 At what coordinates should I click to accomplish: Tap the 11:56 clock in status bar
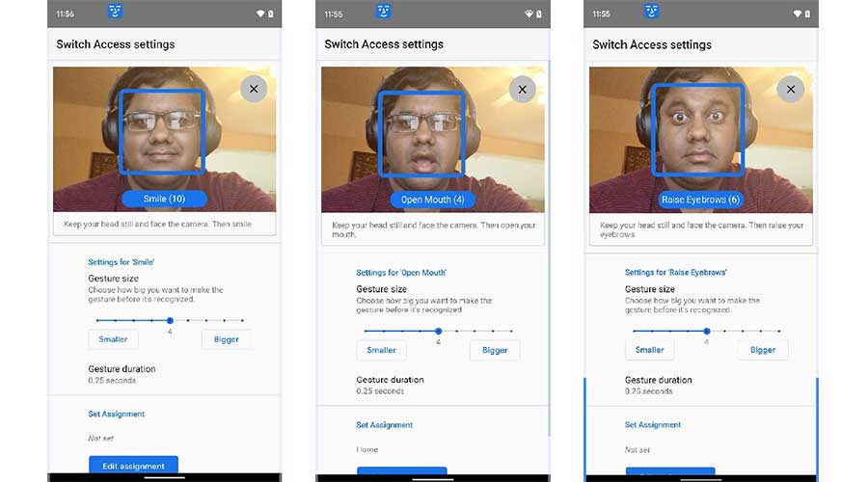tap(66, 13)
